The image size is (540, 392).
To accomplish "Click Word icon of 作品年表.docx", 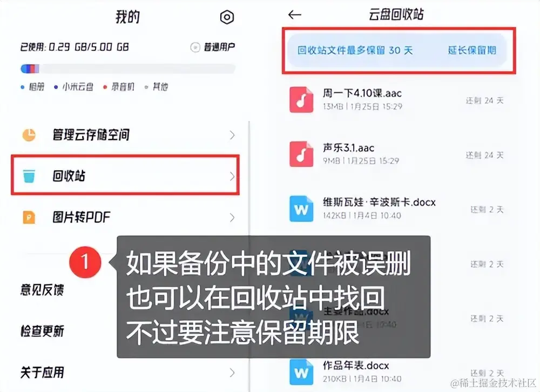I will coord(301,373).
